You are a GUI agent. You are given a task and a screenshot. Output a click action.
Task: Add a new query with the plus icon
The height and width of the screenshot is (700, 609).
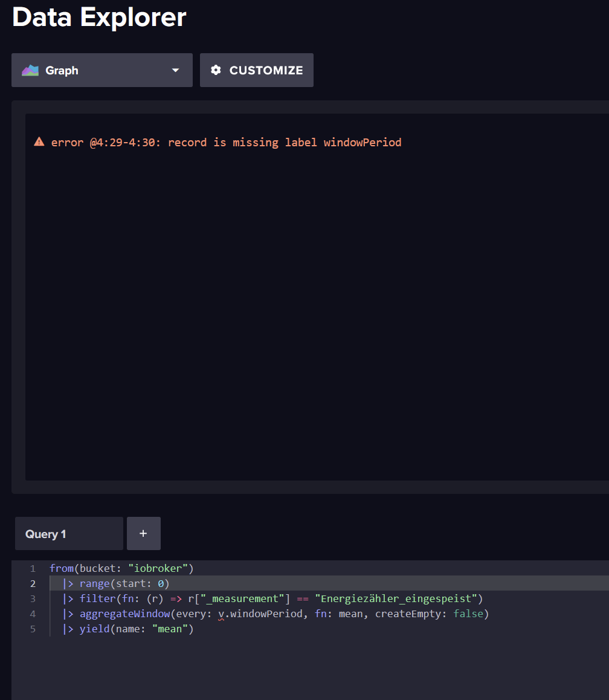pos(143,533)
